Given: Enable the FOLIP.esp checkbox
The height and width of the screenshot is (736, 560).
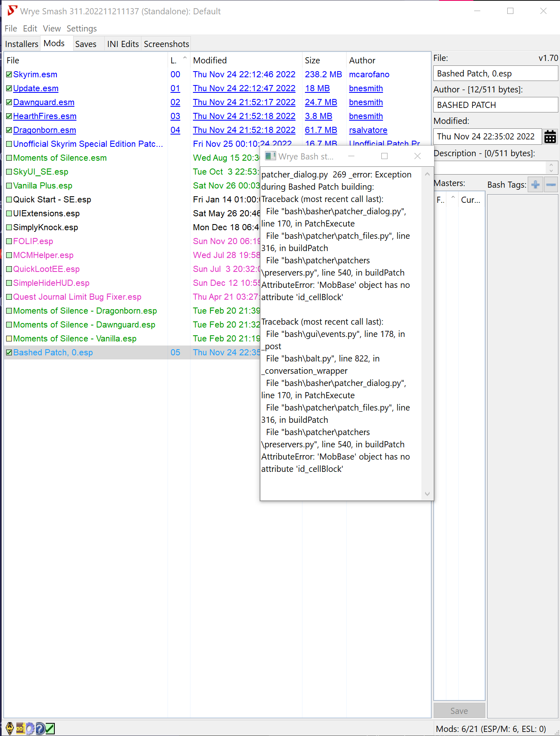Looking at the screenshot, I should tap(9, 241).
